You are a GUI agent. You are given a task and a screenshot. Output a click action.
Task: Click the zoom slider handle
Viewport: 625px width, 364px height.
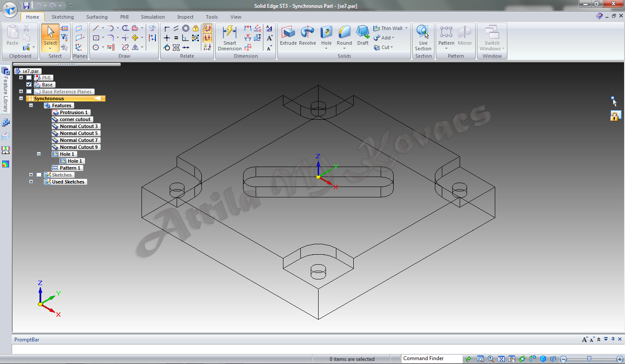click(589, 359)
